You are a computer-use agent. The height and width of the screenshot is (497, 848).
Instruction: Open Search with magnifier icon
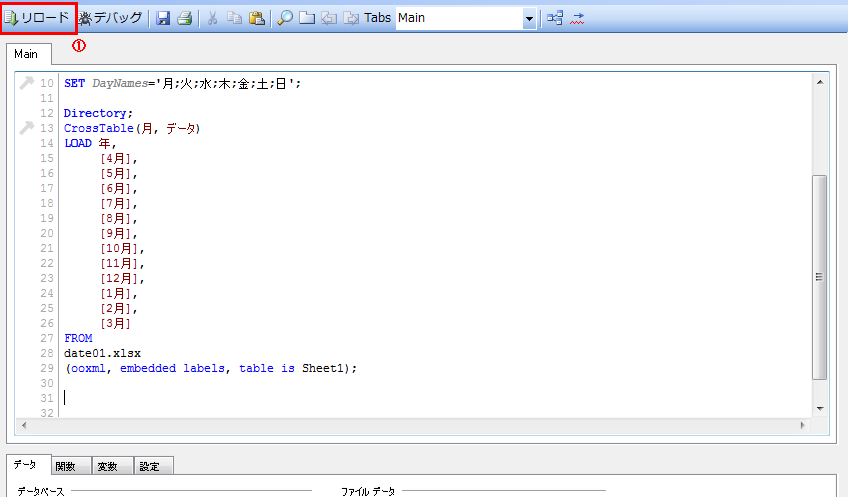284,18
